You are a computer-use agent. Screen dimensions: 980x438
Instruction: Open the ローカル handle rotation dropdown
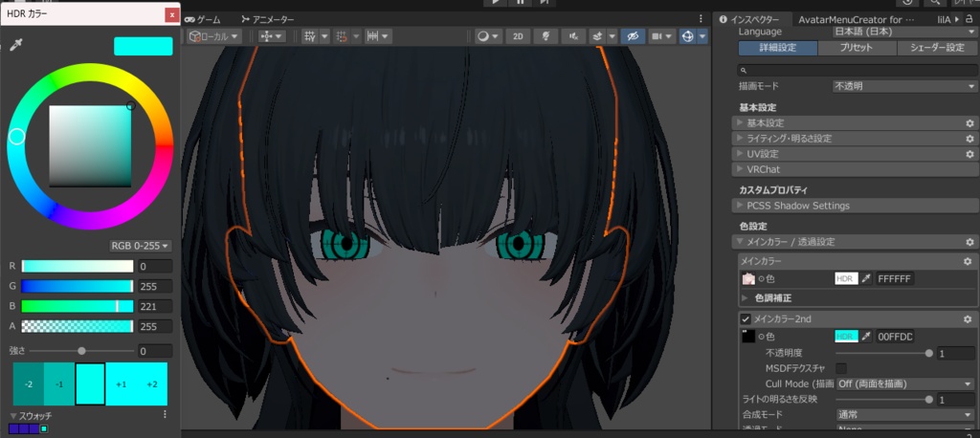point(214,36)
